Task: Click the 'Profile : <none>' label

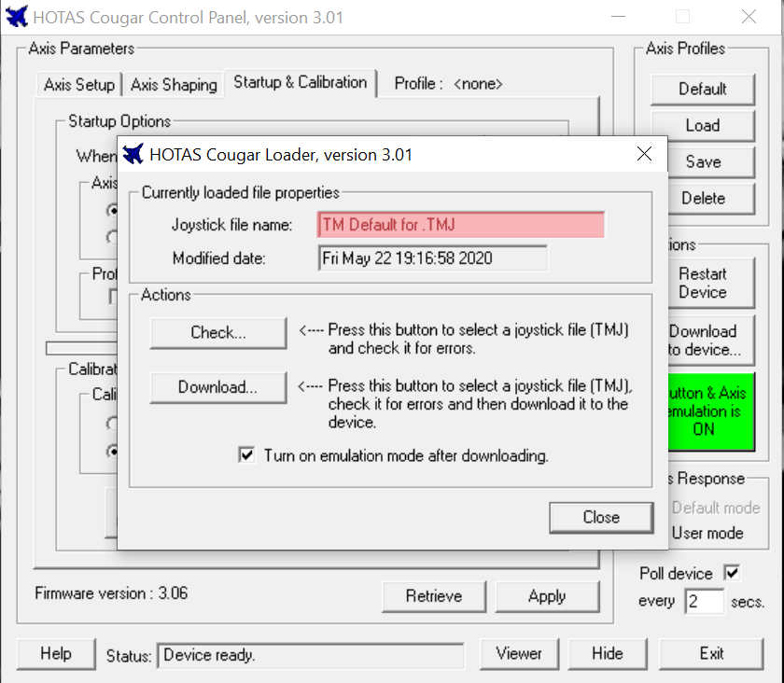Action: pos(449,83)
